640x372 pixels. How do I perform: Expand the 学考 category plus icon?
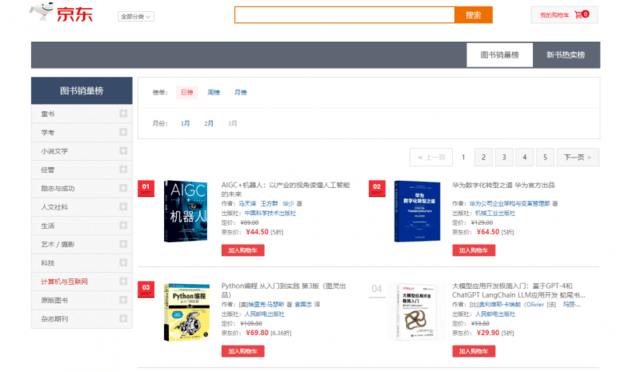click(x=123, y=132)
